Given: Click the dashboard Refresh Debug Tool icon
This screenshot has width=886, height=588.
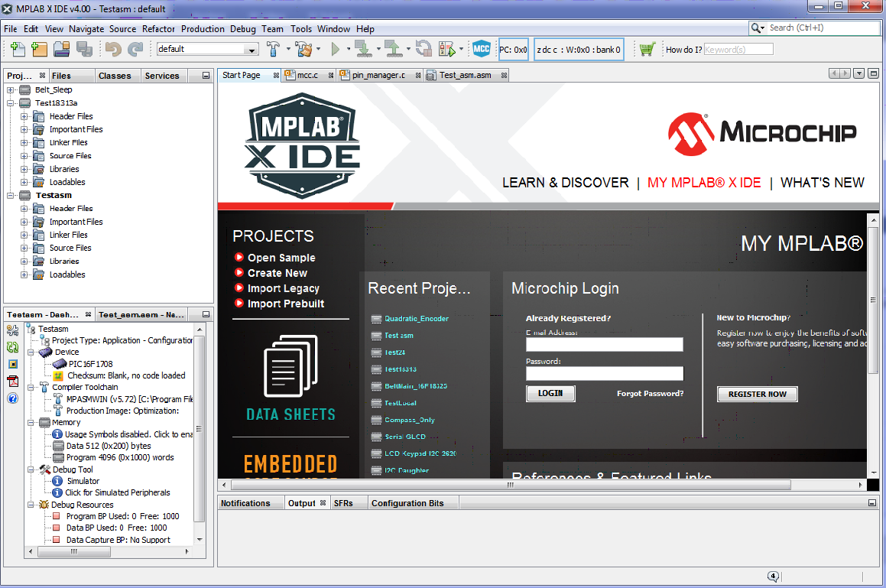Looking at the screenshot, I should coord(12,347).
